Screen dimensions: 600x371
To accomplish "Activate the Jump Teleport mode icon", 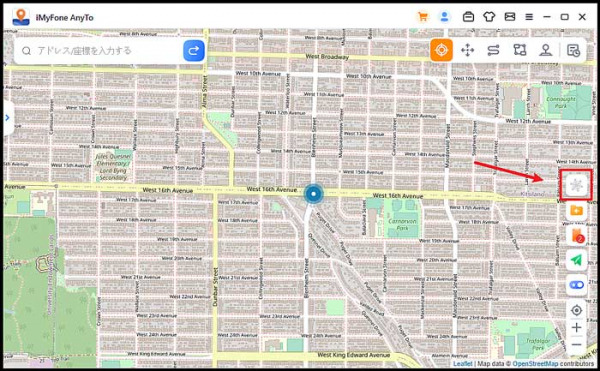I will pos(468,50).
